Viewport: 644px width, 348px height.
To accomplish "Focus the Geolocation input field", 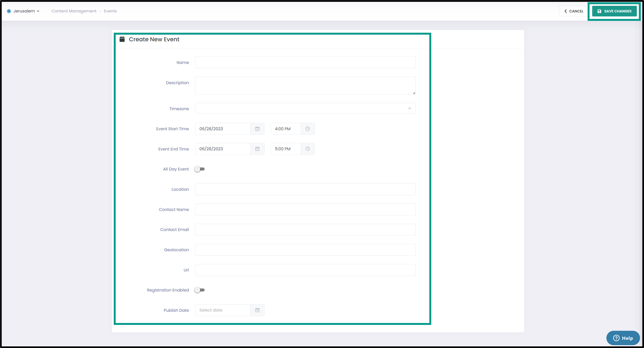I will point(305,250).
